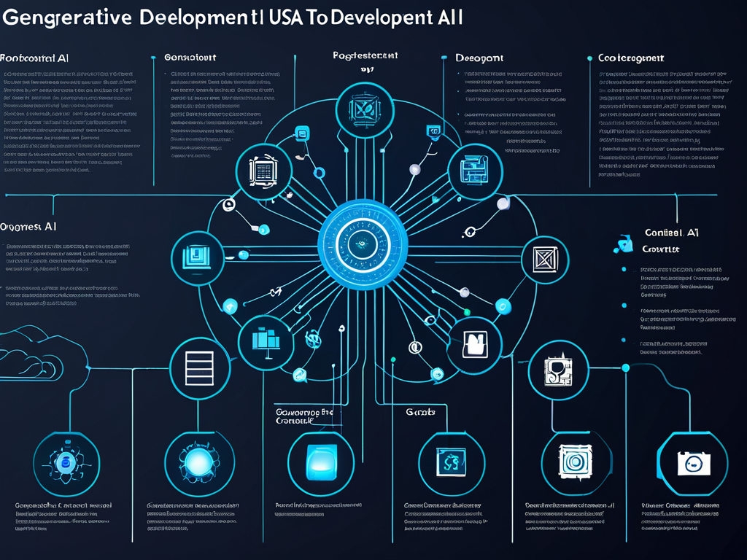
Task: Click the crossed-out square node icon
Action: coord(544,260)
